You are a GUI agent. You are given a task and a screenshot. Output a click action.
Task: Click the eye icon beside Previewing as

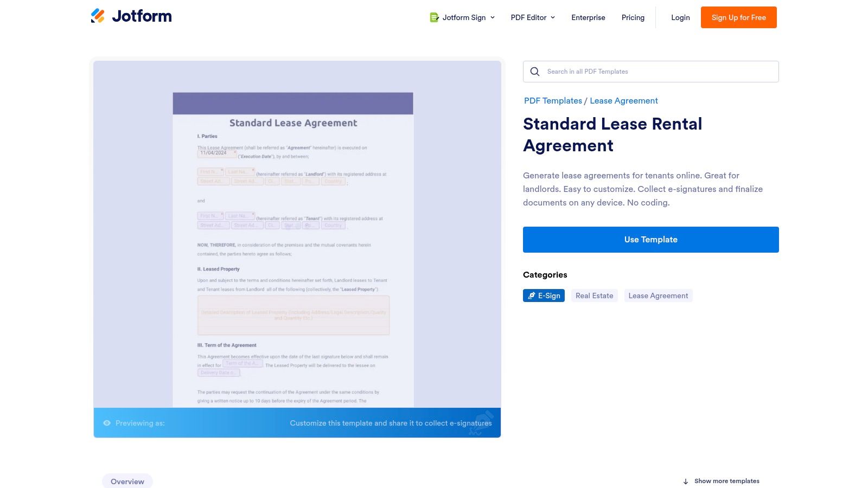pyautogui.click(x=107, y=423)
